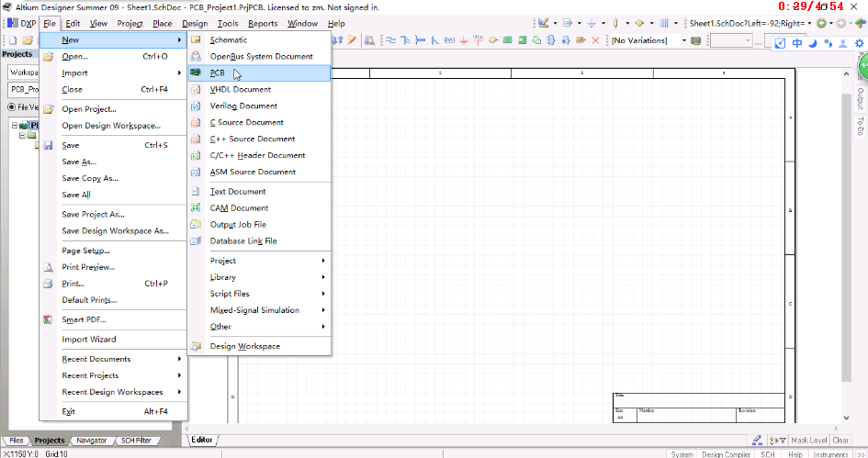Image resolution: width=868 pixels, height=458 pixels.
Task: Click the open folder icon in the toolbar
Action: coord(28,40)
